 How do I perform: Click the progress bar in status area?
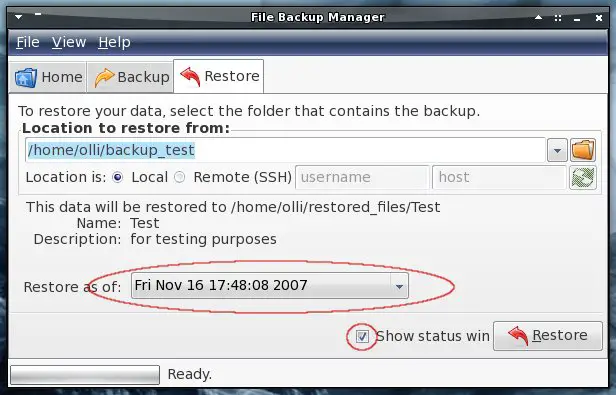pyautogui.click(x=85, y=375)
